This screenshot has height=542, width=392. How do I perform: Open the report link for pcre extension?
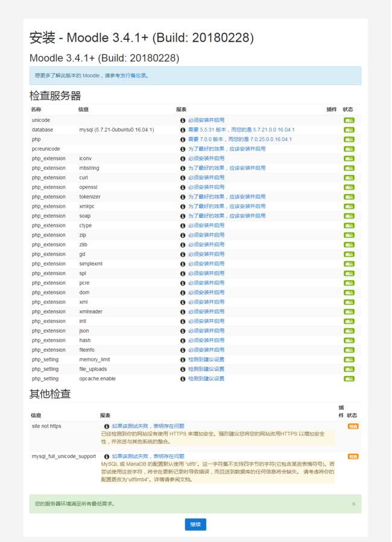coord(206,283)
